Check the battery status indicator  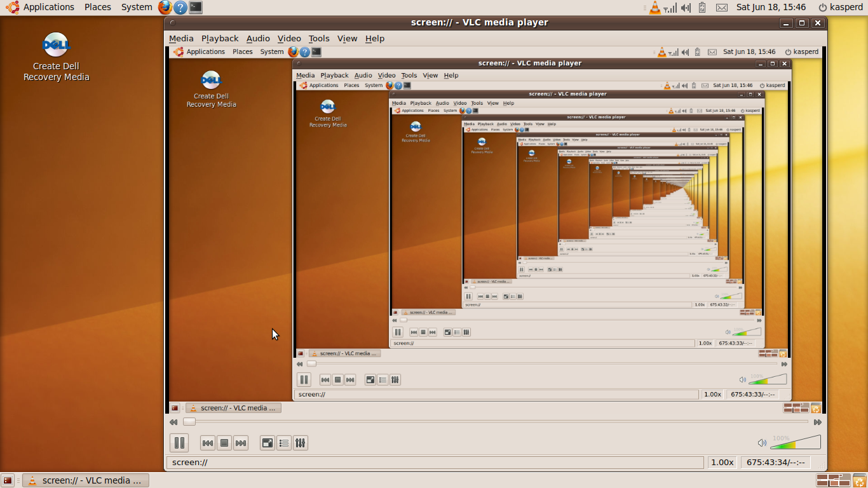tap(702, 8)
